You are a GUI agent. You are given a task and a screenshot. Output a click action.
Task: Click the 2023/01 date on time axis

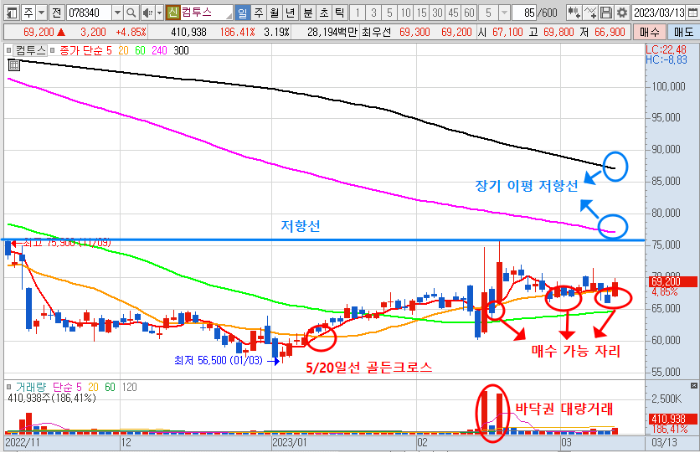290,442
